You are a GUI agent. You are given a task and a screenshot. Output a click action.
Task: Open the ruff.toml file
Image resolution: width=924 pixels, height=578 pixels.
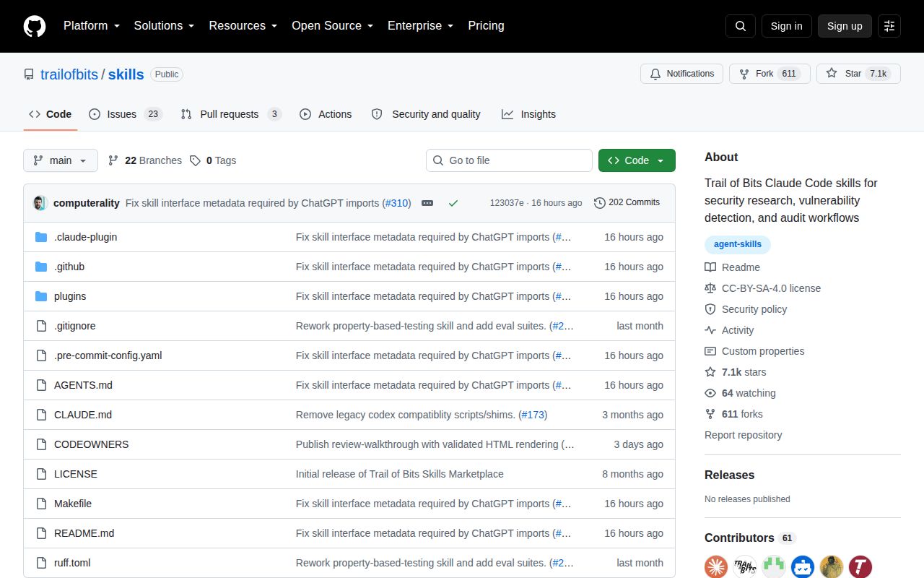72,563
